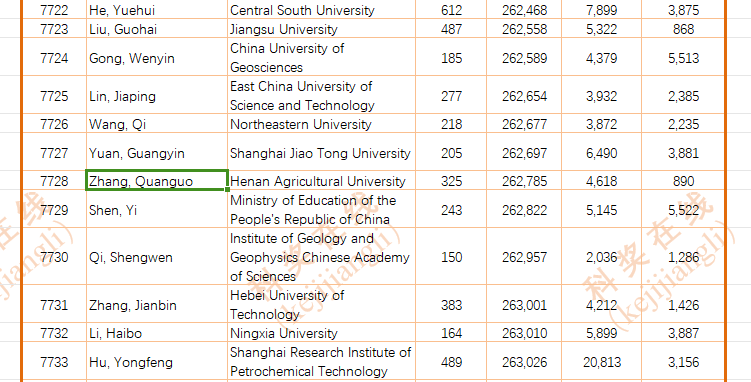
Task: Select the cell reading Qi, Shengwen
Action: [x=157, y=256]
